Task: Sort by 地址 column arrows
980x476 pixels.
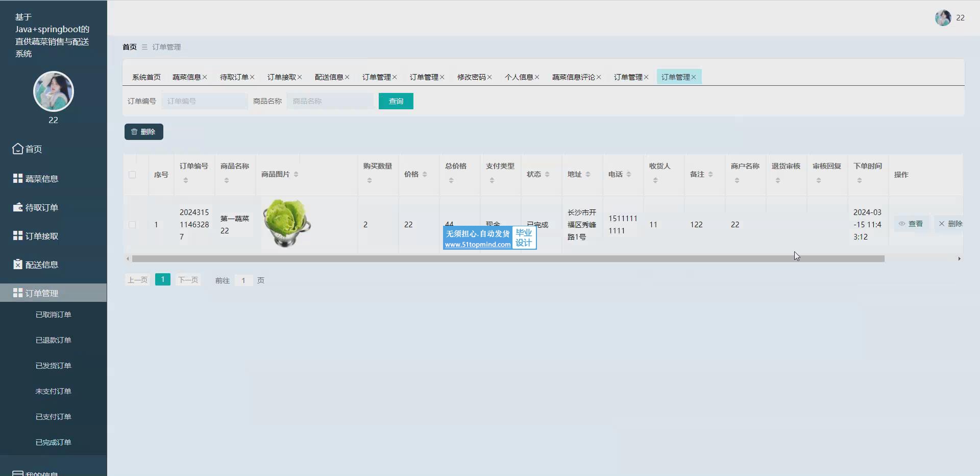Action: (x=588, y=174)
